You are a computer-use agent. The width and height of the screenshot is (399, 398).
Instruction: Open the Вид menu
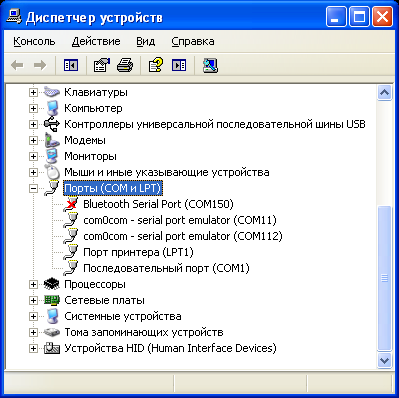(146, 41)
